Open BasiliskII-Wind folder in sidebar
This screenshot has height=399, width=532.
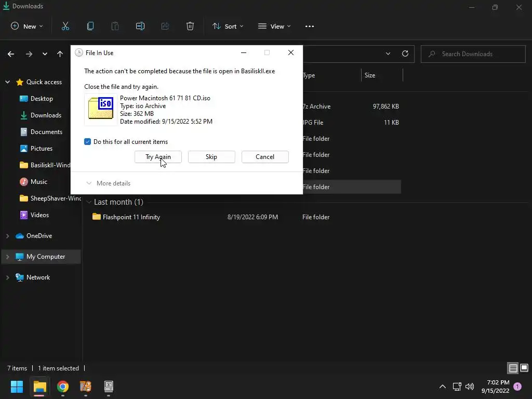click(45, 165)
